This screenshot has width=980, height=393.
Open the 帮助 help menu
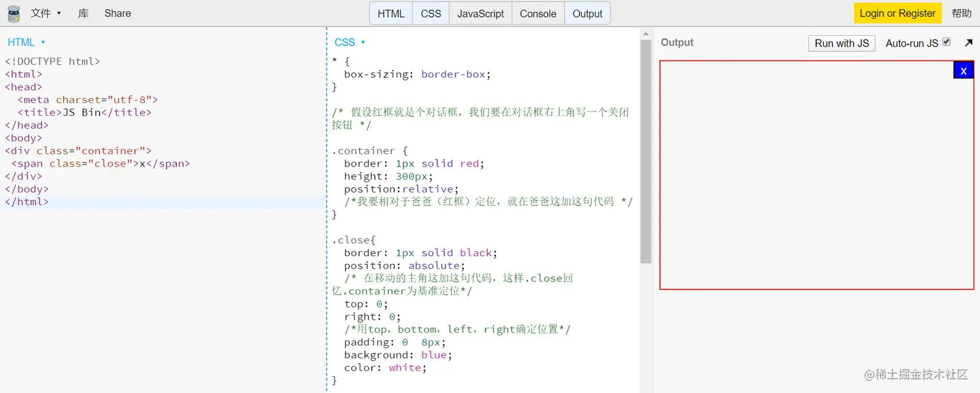pyautogui.click(x=962, y=13)
